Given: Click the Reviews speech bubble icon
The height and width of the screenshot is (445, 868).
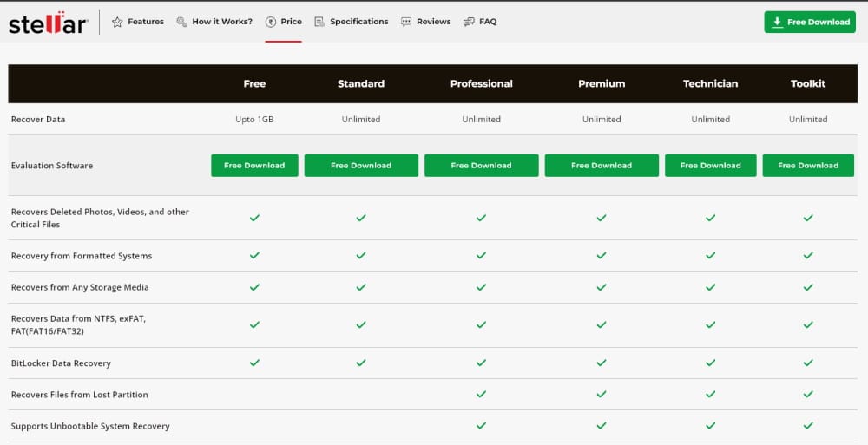Looking at the screenshot, I should click(406, 22).
